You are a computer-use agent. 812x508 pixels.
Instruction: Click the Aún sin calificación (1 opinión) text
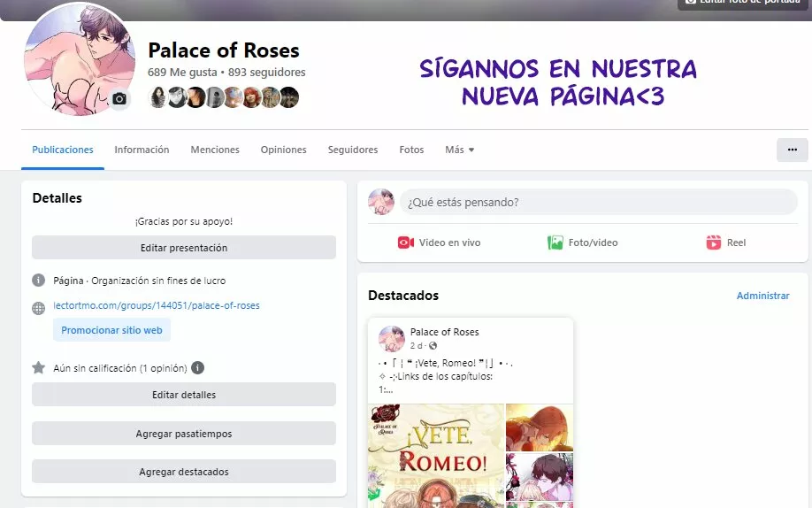[120, 368]
